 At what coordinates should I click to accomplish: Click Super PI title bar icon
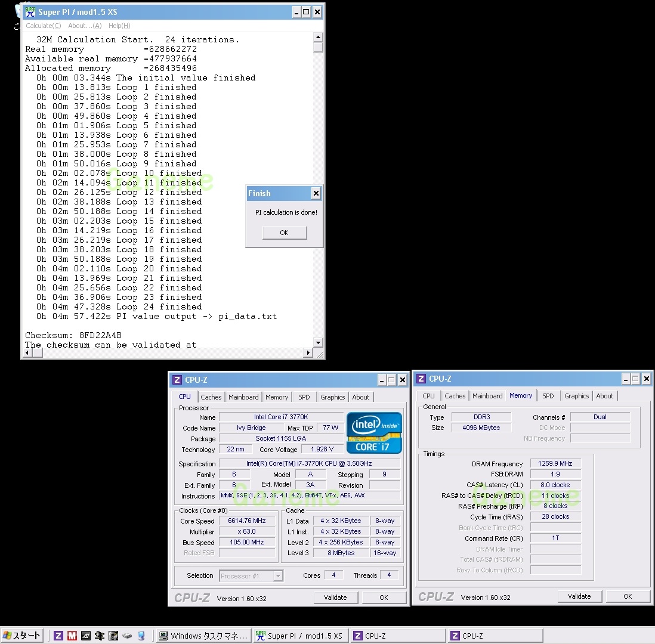[x=30, y=12]
